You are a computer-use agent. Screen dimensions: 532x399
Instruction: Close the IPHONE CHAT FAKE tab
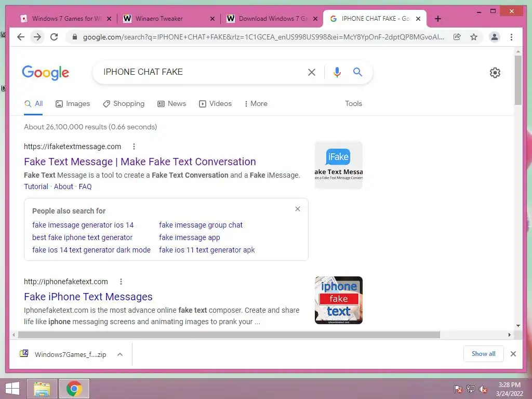click(418, 19)
